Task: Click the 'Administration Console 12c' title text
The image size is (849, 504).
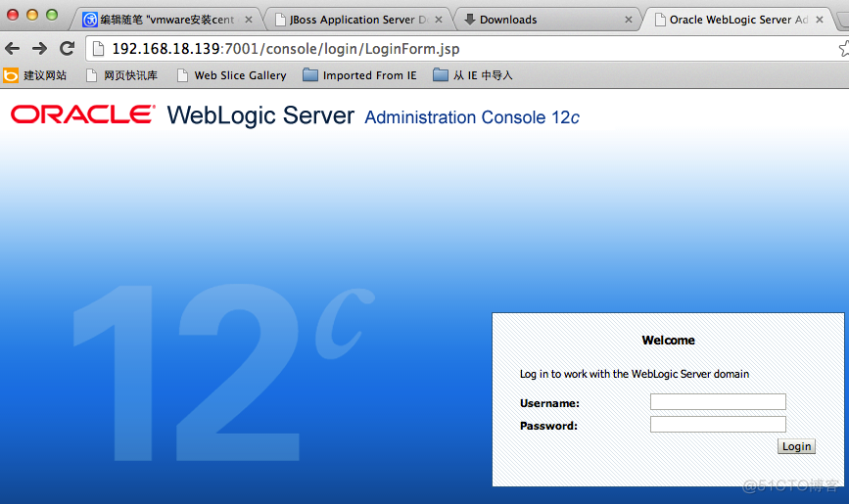Action: click(472, 117)
